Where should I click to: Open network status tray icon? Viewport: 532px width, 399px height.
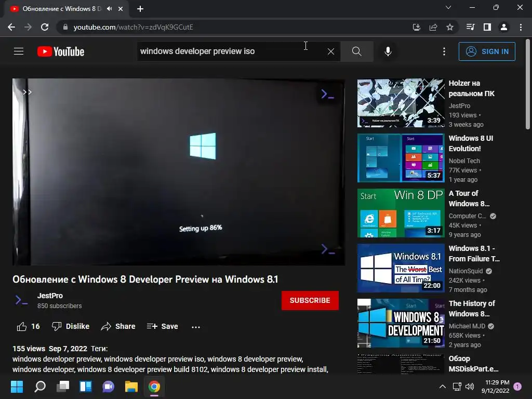click(457, 387)
